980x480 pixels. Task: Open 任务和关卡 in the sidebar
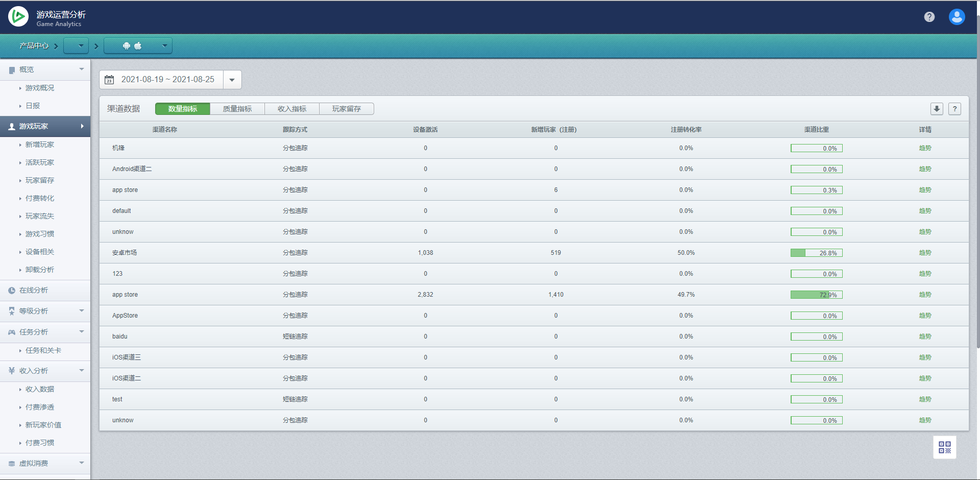click(43, 350)
